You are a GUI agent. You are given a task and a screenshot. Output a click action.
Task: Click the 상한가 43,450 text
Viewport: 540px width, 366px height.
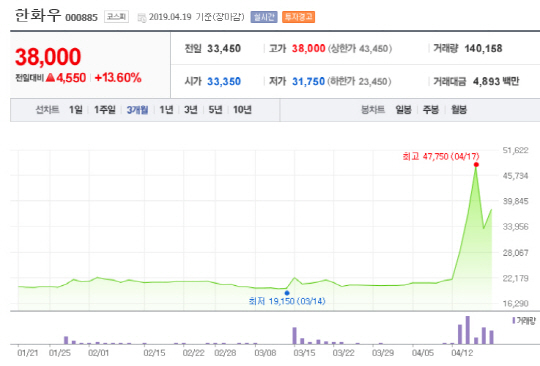pyautogui.click(x=360, y=49)
